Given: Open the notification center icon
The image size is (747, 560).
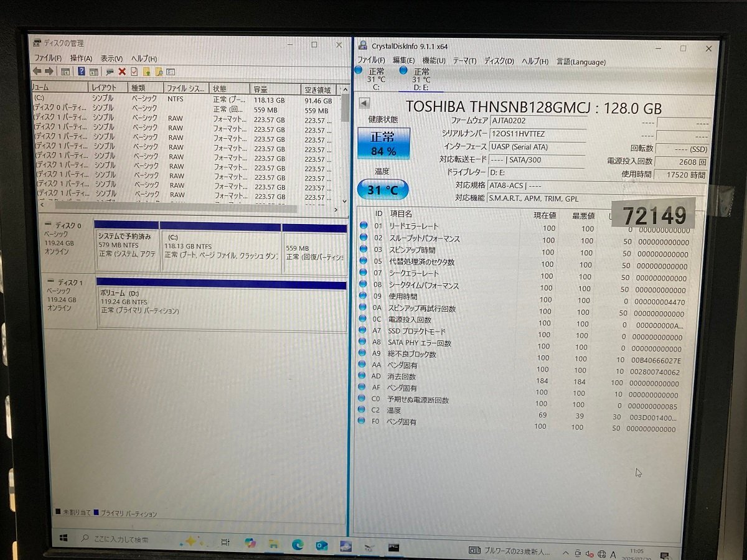Looking at the screenshot, I should [664, 554].
